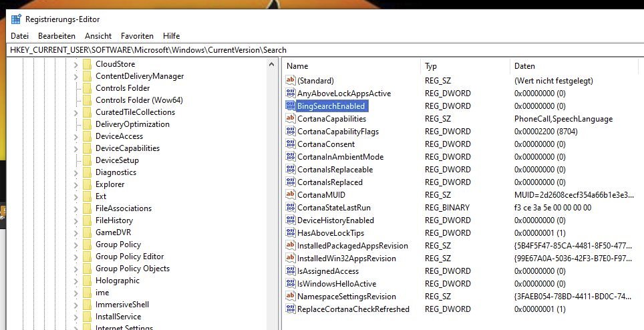This screenshot has height=330, width=644.
Task: Click the registry path address bar
Action: (x=325, y=50)
